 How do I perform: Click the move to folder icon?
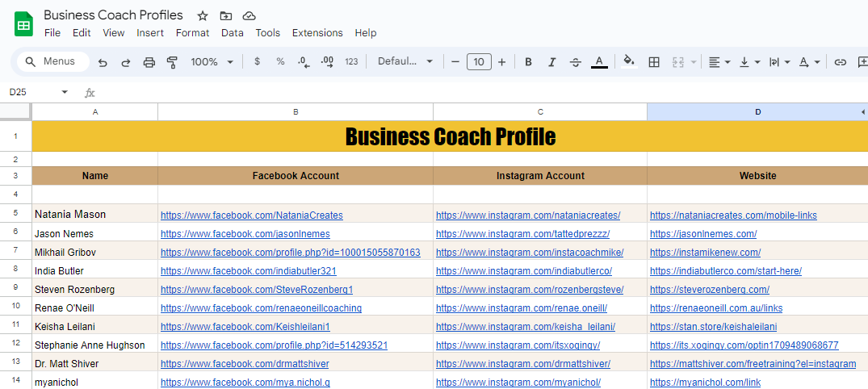pyautogui.click(x=225, y=15)
